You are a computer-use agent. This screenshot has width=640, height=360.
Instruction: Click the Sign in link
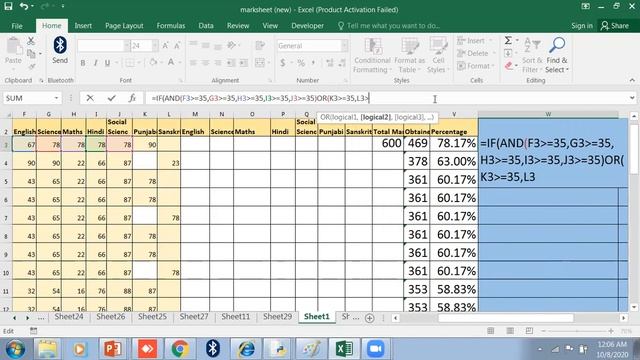pos(582,26)
